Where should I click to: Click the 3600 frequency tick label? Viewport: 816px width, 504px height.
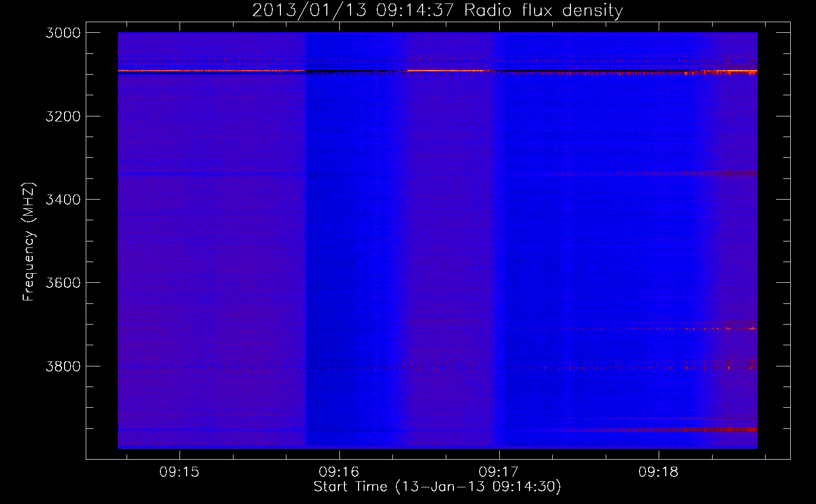[63, 283]
